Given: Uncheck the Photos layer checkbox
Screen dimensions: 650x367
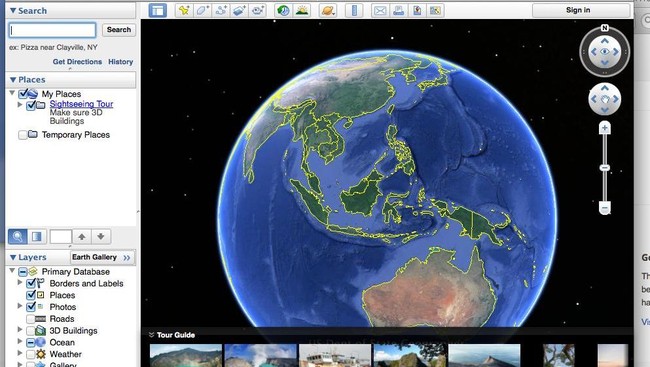Looking at the screenshot, I should coord(31,307).
